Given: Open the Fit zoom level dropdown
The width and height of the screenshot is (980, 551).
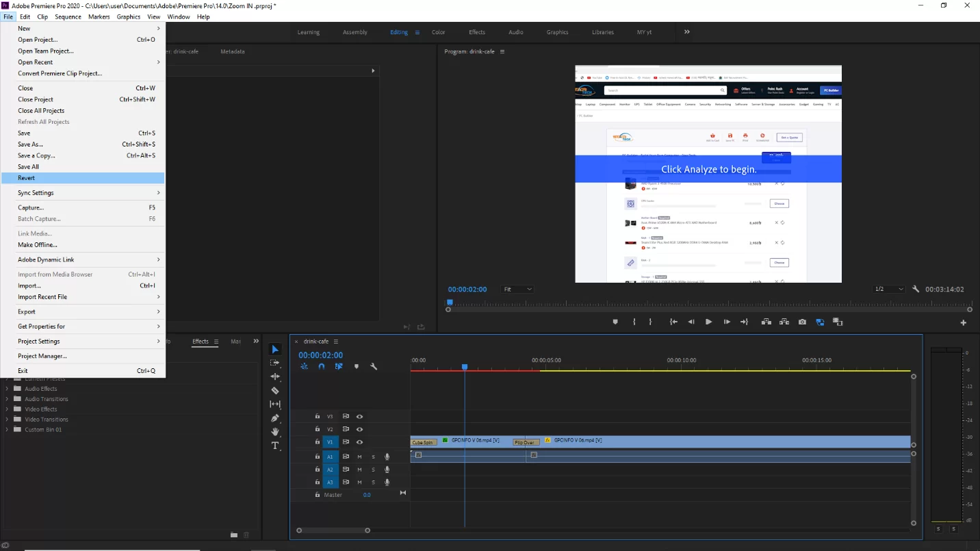Looking at the screenshot, I should (x=517, y=289).
